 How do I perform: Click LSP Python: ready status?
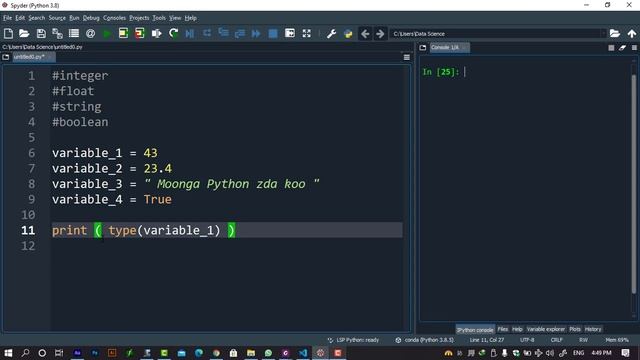(353, 340)
